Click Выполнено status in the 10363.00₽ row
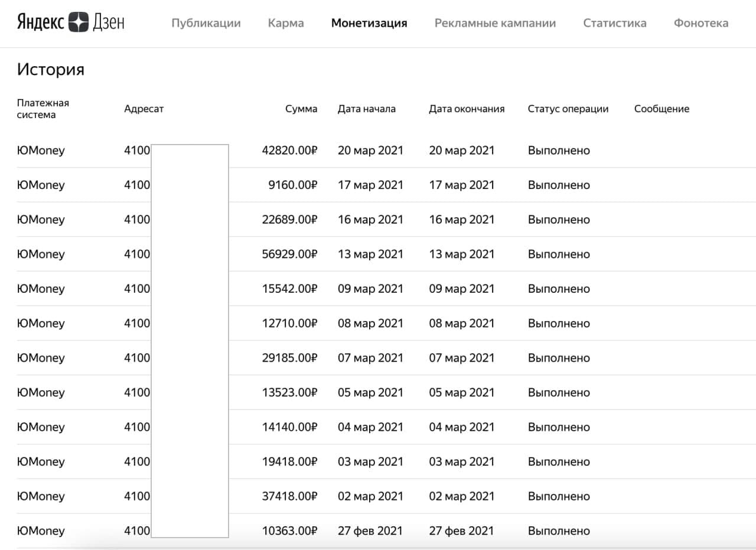The image size is (756, 550). (559, 531)
